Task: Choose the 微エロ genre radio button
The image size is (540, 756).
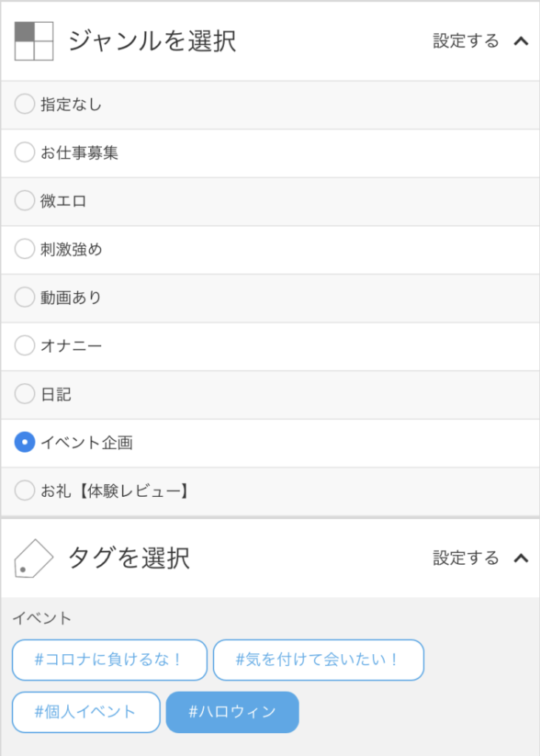Action: 25,201
